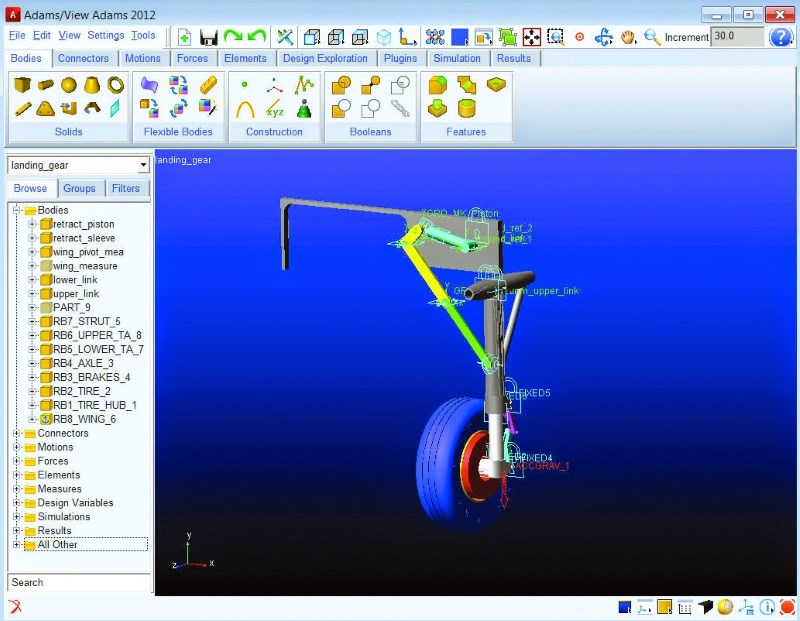Switch to the Groups browser tab
The width and height of the screenshot is (800, 621).
pyautogui.click(x=79, y=188)
